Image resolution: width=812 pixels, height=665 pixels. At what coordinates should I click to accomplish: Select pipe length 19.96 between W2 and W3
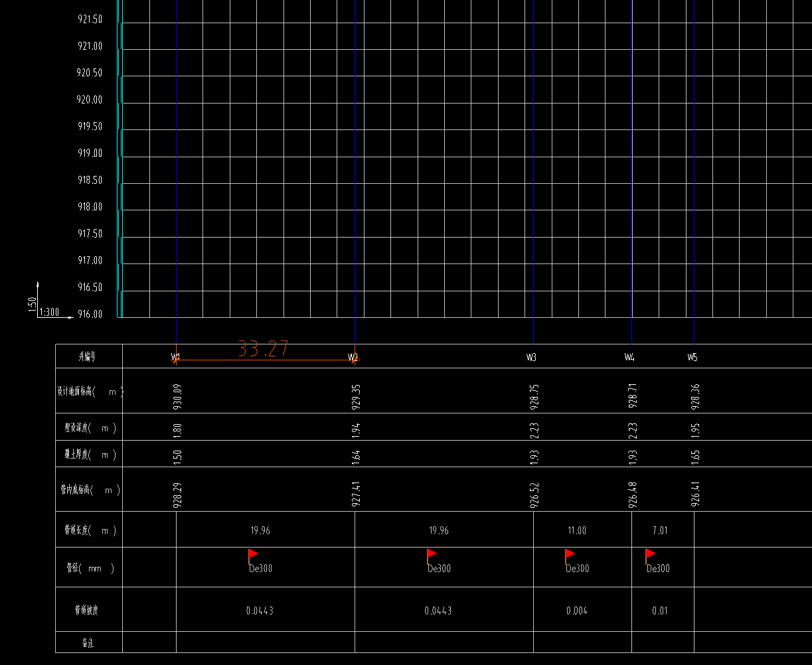click(439, 531)
